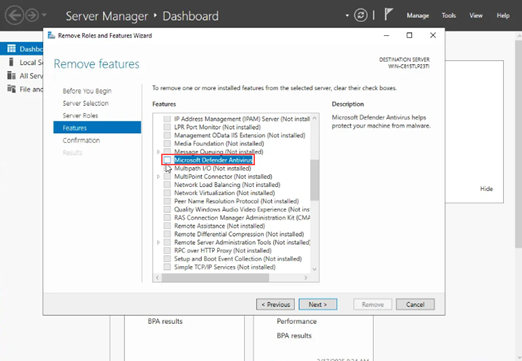The width and height of the screenshot is (522, 361).
Task: Toggle Management OData IIS Extension checkbox
Action: coord(167,135)
